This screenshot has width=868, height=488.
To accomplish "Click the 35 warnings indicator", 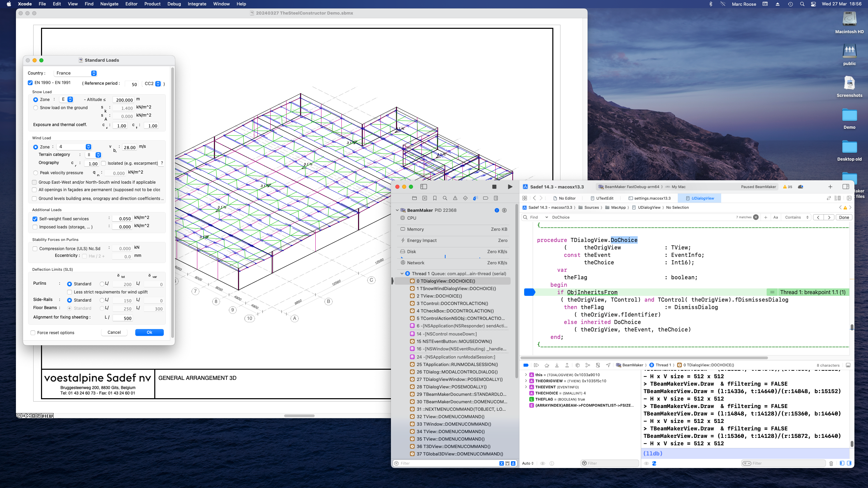I will [x=788, y=187].
